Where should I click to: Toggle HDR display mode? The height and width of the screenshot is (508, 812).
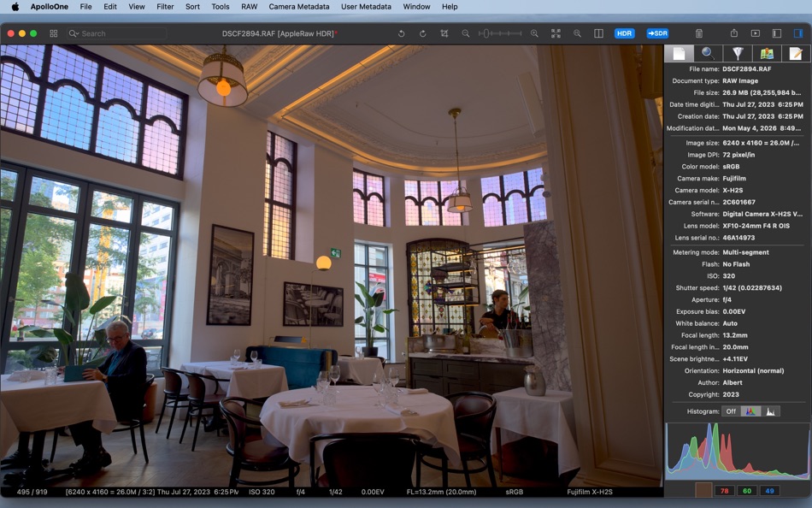point(625,33)
